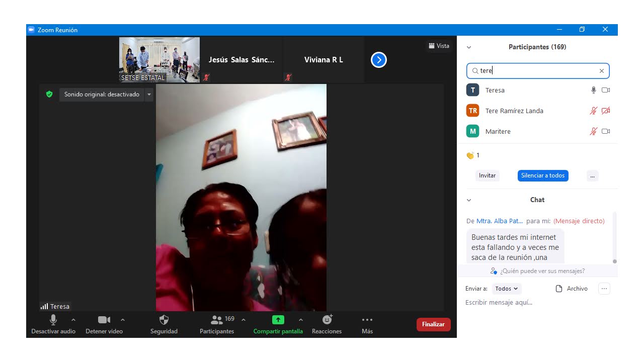Click the Buenas tardes chat message bubble
Image resolution: width=644 pixels, height=362 pixels.
click(x=516, y=246)
